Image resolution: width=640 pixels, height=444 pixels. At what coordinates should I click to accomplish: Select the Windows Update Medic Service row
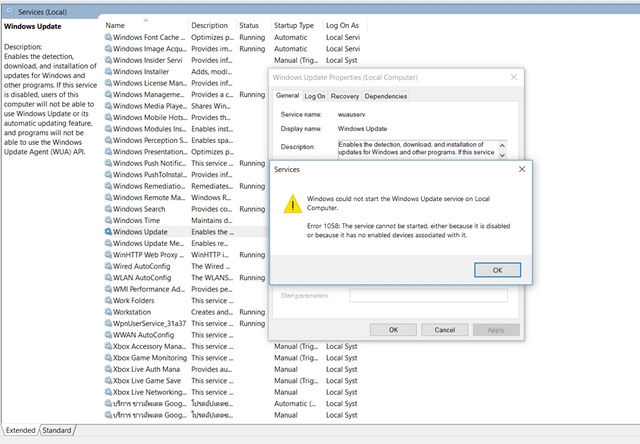tap(185, 243)
